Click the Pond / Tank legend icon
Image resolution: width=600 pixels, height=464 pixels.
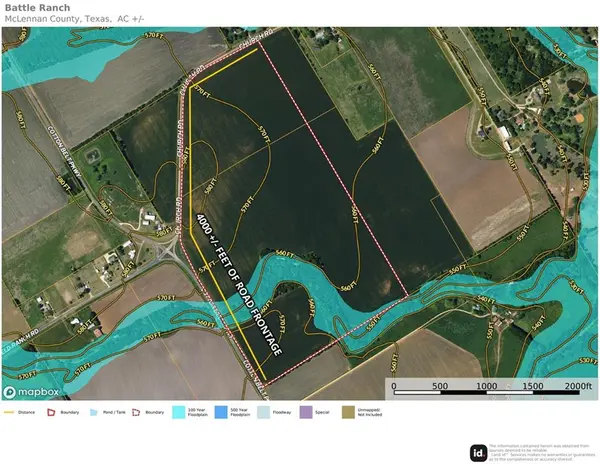point(92,412)
